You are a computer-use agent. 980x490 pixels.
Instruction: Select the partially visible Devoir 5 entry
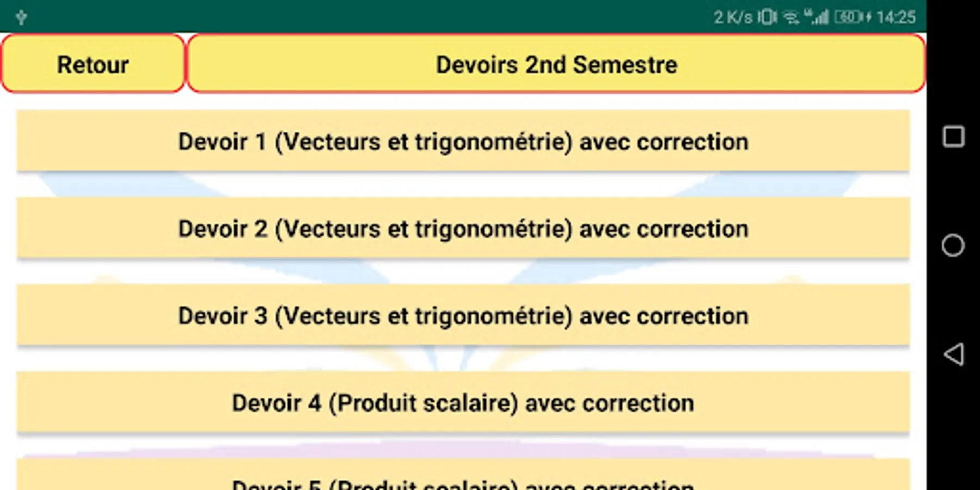pos(463,478)
